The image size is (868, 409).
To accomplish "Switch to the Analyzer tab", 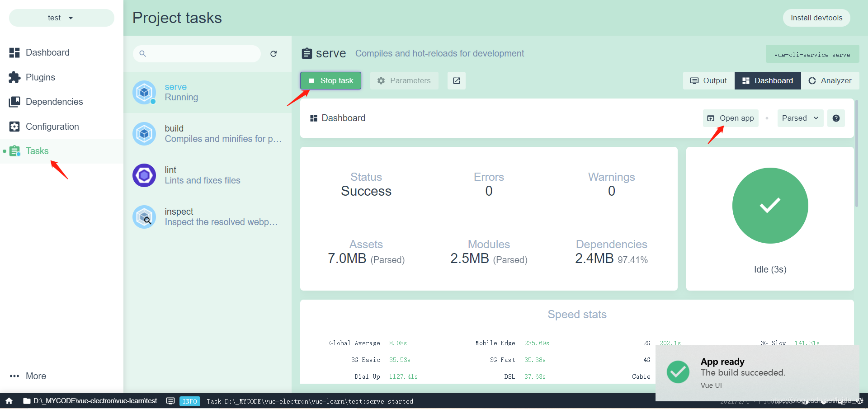I will (830, 80).
